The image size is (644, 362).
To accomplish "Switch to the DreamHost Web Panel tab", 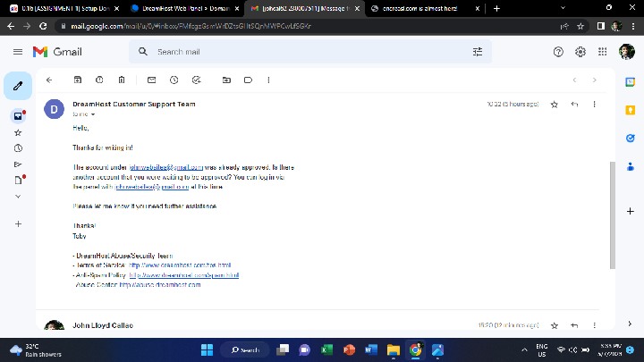I will (x=183, y=8).
